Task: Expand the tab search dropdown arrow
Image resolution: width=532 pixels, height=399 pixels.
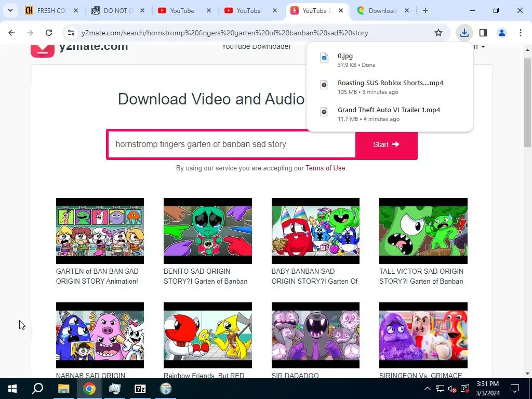Action: [x=10, y=10]
